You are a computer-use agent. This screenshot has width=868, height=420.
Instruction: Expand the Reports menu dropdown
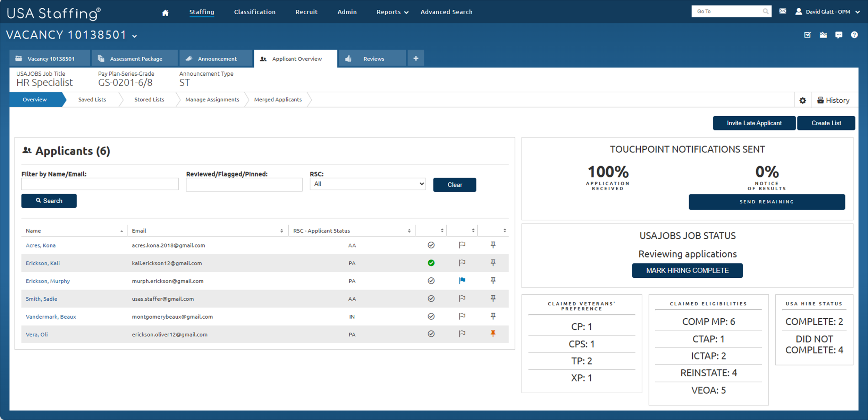click(x=392, y=12)
